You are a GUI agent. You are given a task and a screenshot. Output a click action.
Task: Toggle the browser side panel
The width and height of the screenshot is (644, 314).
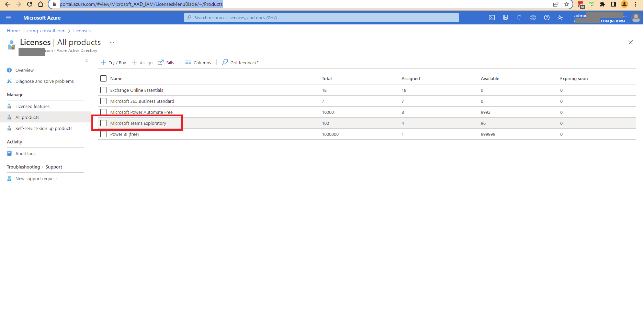tap(613, 4)
